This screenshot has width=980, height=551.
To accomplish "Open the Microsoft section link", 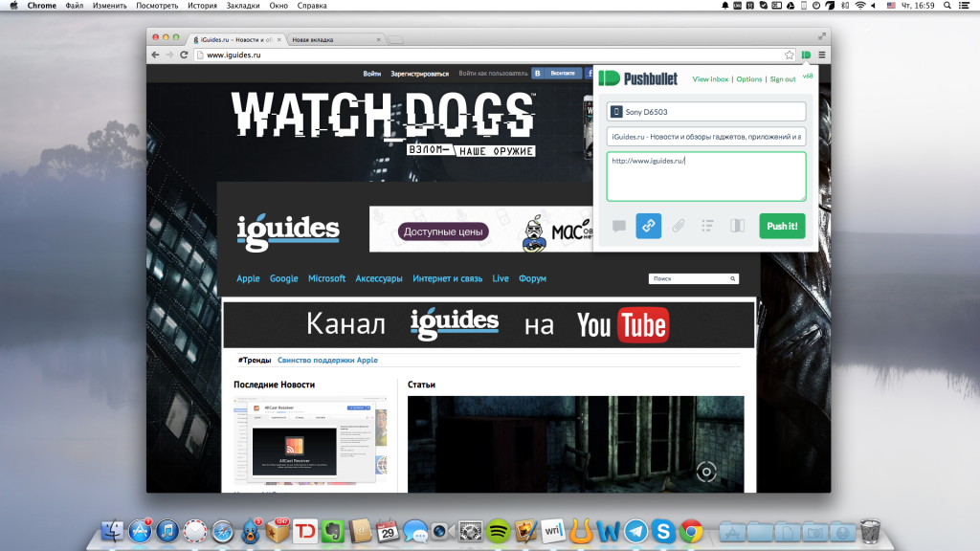I will coord(326,278).
